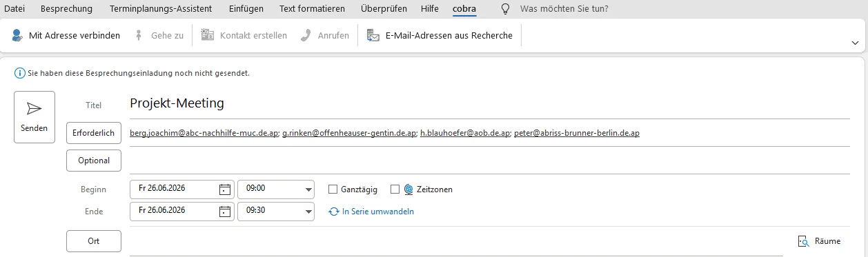Click the Anrufen phone icon
Viewport: 868px width, 257px height.
click(306, 35)
